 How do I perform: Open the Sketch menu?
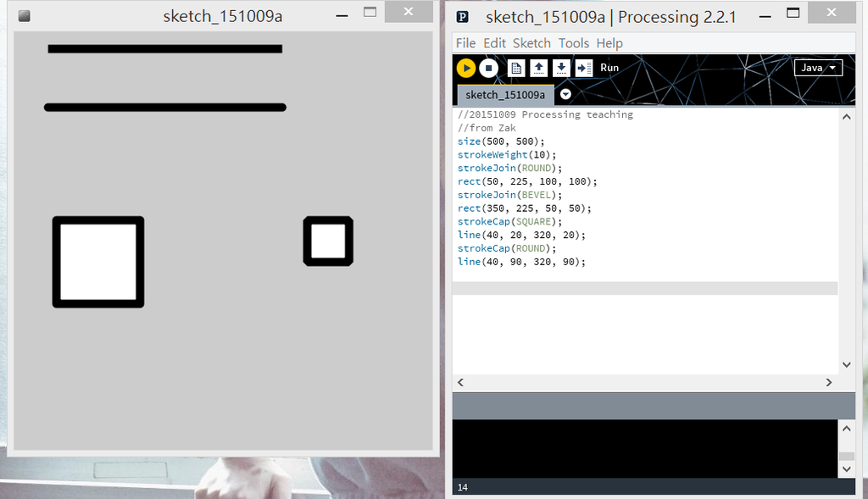coord(531,43)
